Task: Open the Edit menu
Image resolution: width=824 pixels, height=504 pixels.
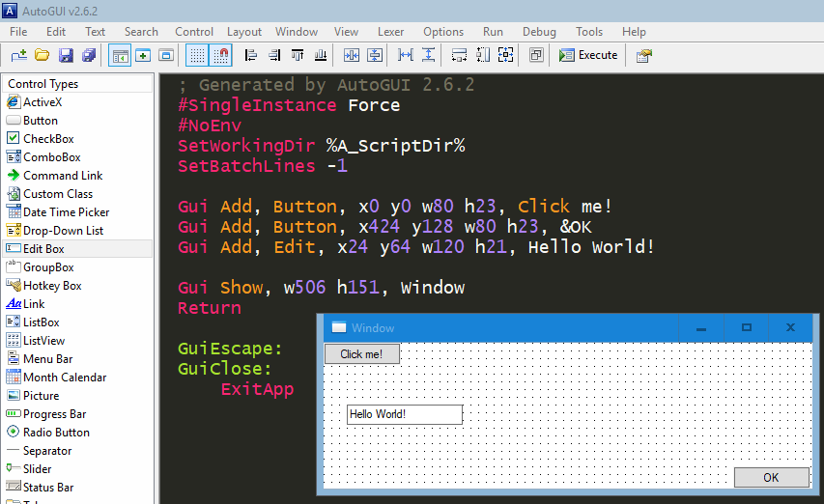Action: point(56,32)
